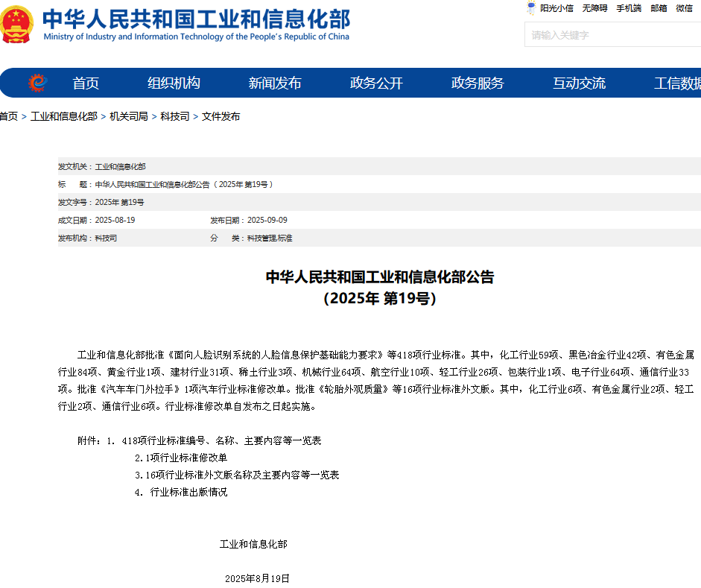
Task: Open the 无障碍 accessibility link
Action: pos(594,8)
